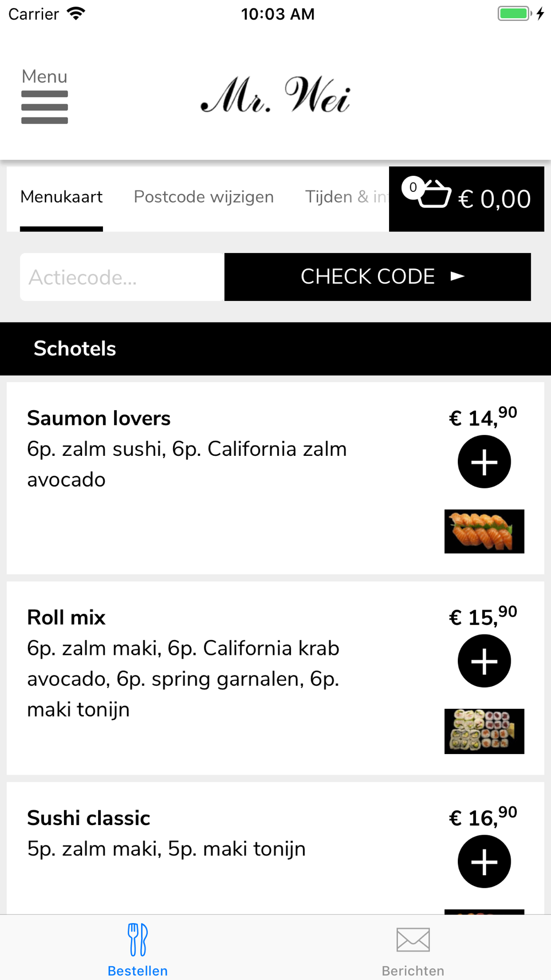This screenshot has width=551, height=980.
Task: Open the Berichten envelope icon
Action: click(x=413, y=940)
